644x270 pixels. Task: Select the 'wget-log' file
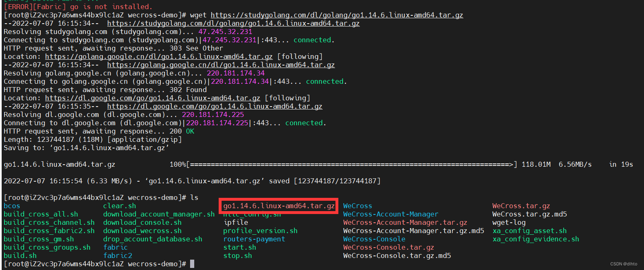click(x=509, y=223)
